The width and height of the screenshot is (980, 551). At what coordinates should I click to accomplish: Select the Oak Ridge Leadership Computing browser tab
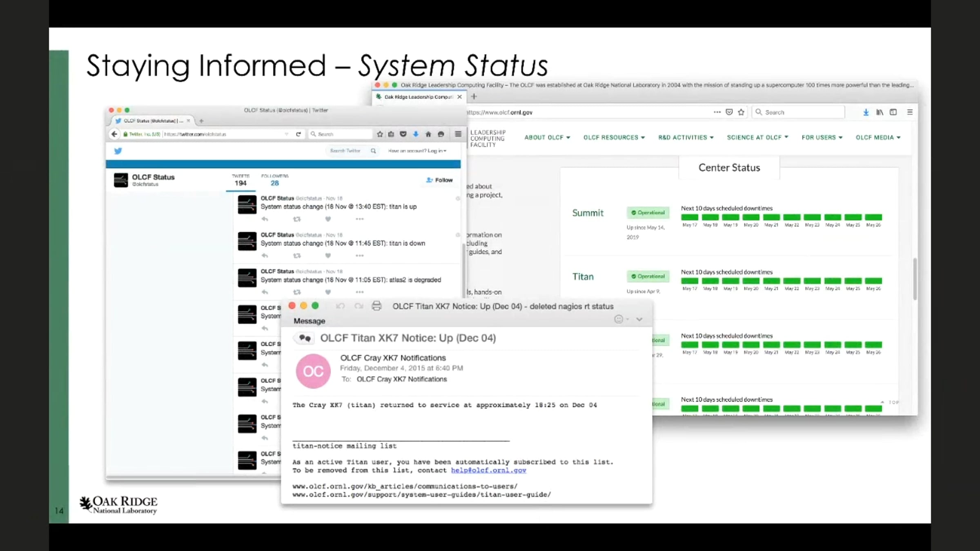pos(418,97)
